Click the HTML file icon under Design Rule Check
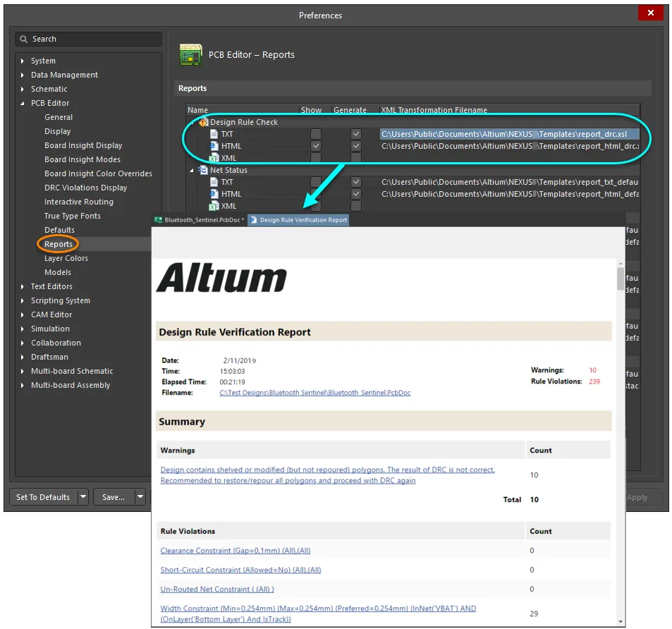The height and width of the screenshot is (629, 672). click(x=214, y=146)
